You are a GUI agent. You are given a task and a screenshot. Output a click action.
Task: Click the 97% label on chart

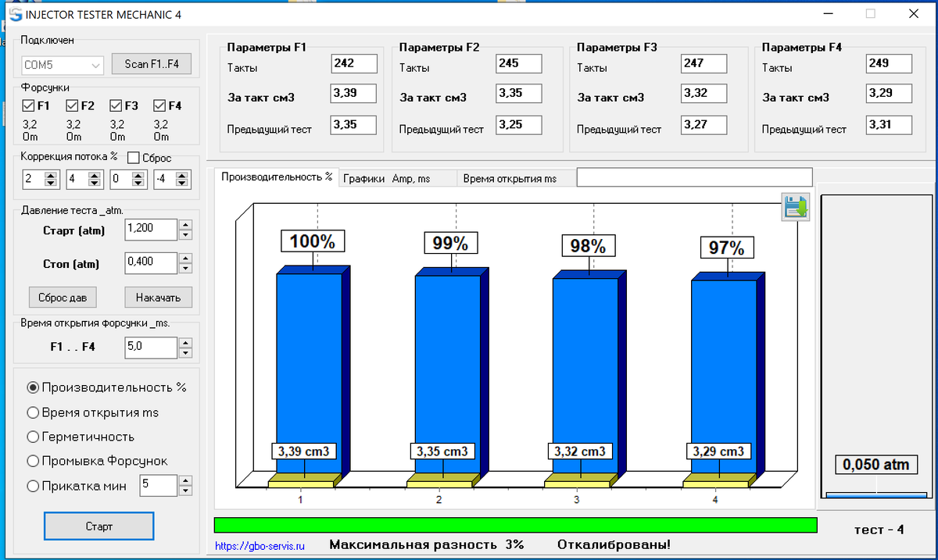727,248
